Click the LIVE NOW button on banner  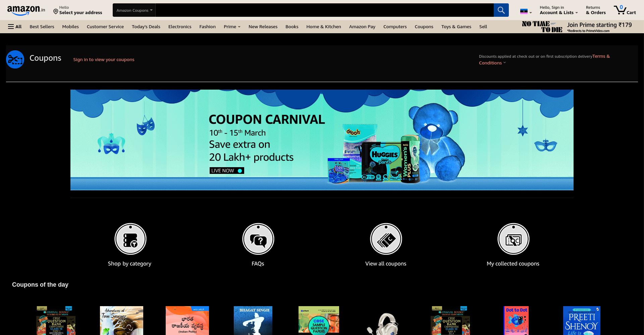[x=227, y=171]
